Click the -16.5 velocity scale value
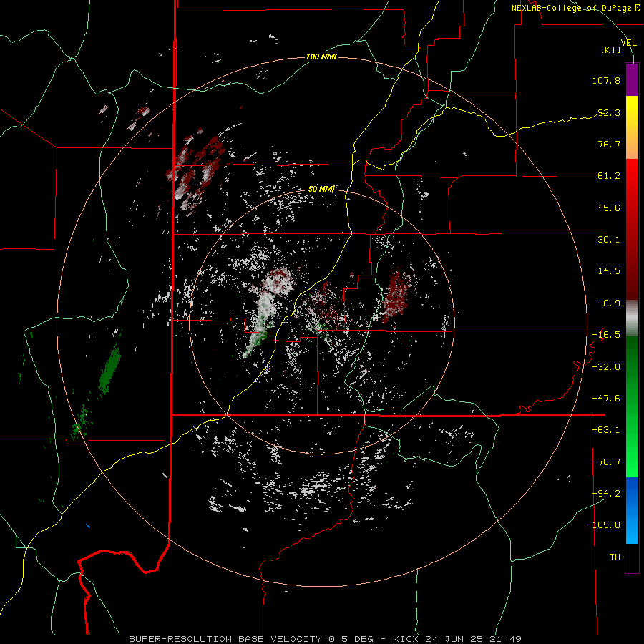The height and width of the screenshot is (644, 644). 606,335
